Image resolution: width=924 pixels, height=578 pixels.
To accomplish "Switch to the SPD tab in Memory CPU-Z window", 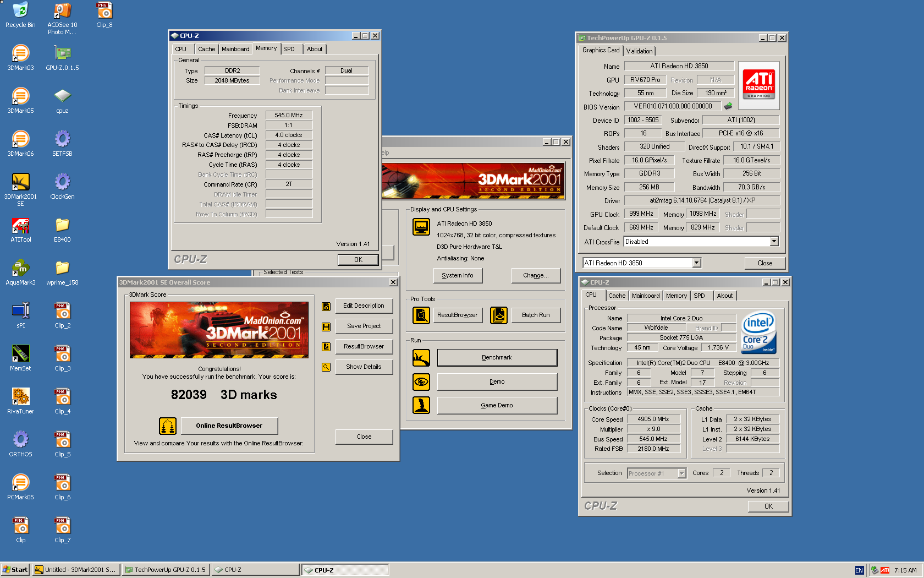I will click(x=289, y=49).
